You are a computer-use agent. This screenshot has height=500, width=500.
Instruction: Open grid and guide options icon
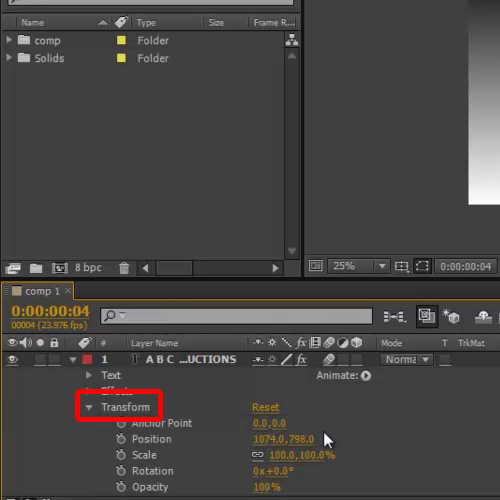tap(401, 266)
